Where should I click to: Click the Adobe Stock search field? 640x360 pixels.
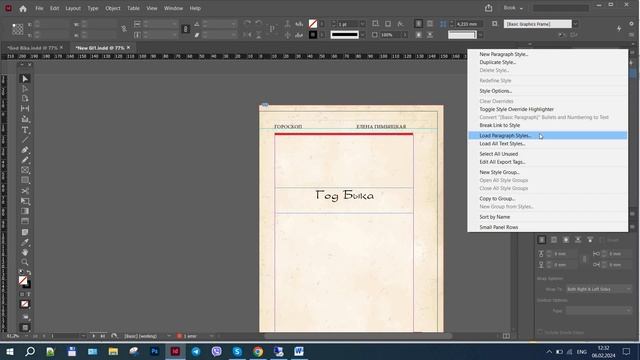560,8
